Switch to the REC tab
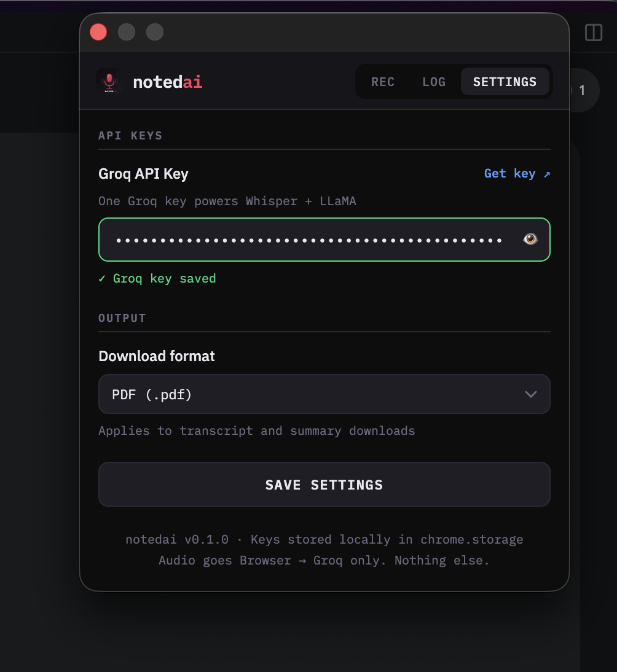The image size is (617, 672). [x=382, y=82]
